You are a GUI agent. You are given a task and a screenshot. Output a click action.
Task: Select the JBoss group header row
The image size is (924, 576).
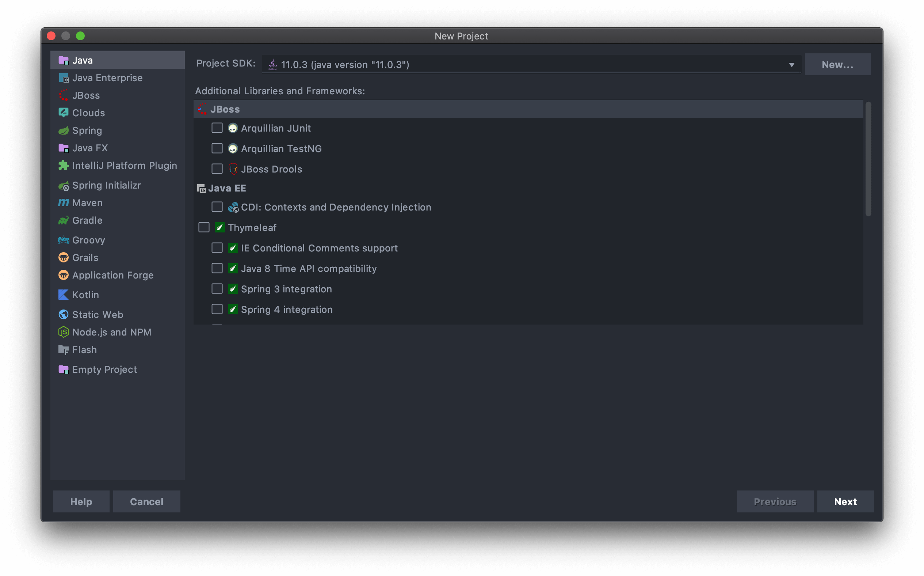point(528,109)
